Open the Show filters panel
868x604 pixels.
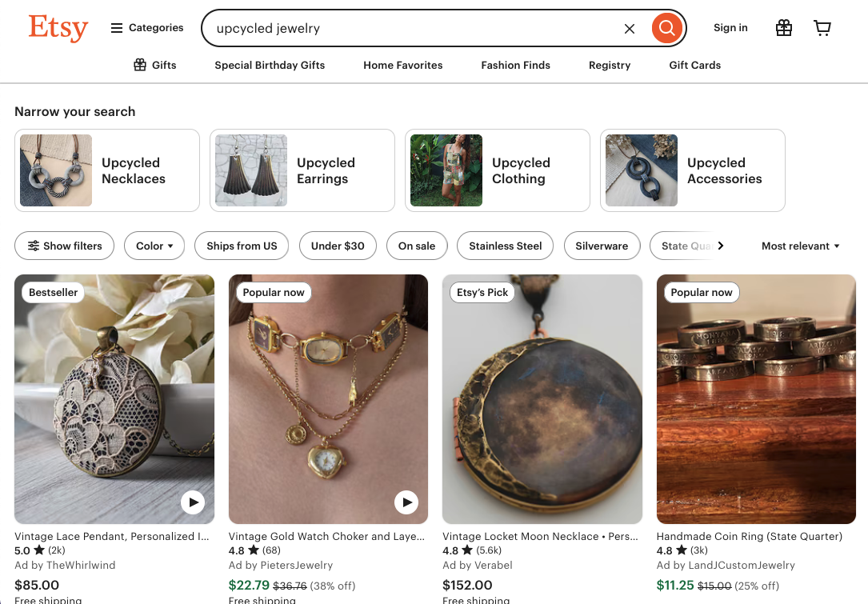click(x=65, y=246)
